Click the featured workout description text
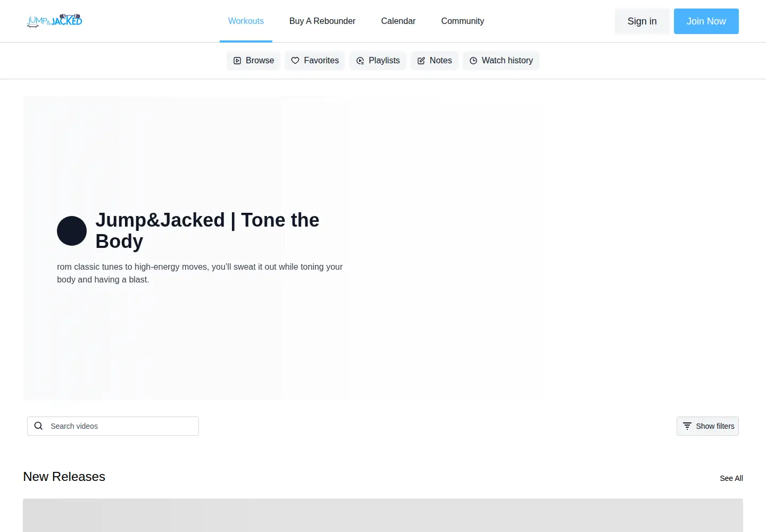The image size is (766, 532). coord(200,273)
